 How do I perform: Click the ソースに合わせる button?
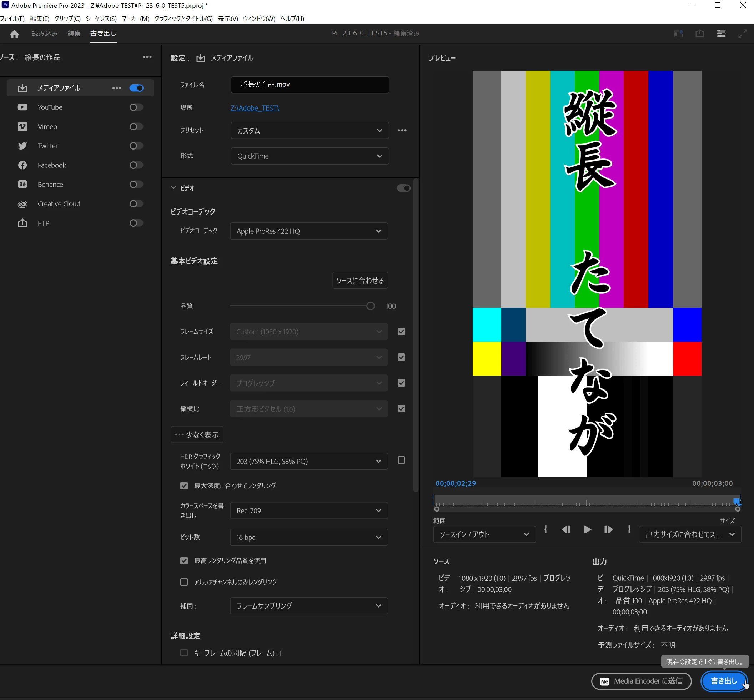[360, 280]
